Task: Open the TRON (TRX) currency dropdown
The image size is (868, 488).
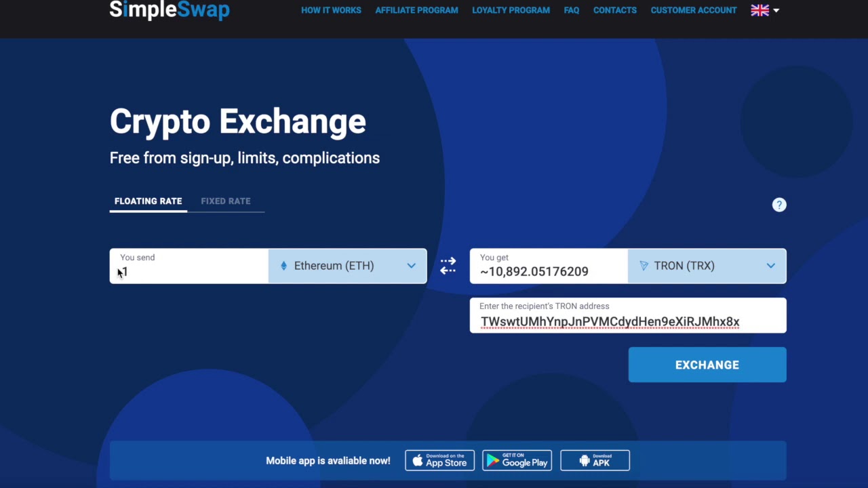Action: coord(707,266)
